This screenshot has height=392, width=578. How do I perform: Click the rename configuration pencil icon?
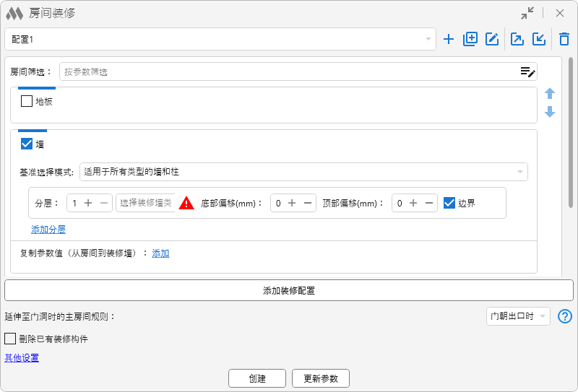pyautogui.click(x=493, y=40)
